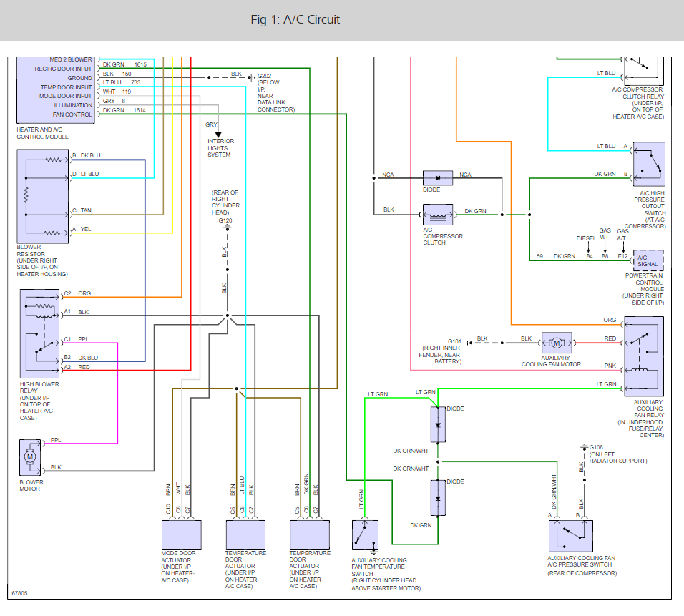Click the 'RECIRC DOOR INPUT' label
The image size is (684, 616).
pos(63,69)
